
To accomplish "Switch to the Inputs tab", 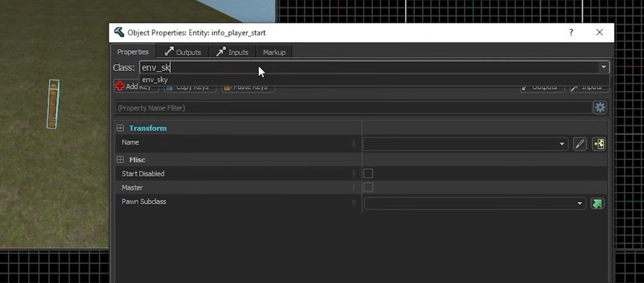I will tap(232, 52).
